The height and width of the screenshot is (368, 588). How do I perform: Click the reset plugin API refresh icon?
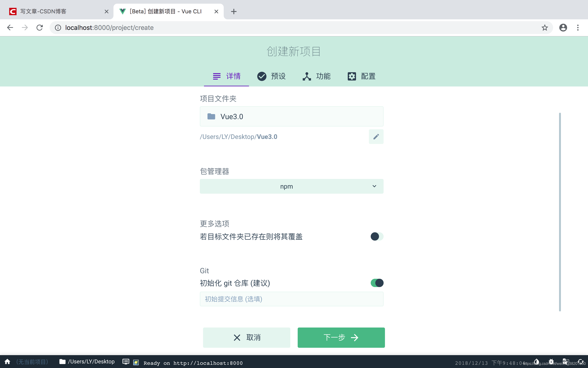pos(580,362)
